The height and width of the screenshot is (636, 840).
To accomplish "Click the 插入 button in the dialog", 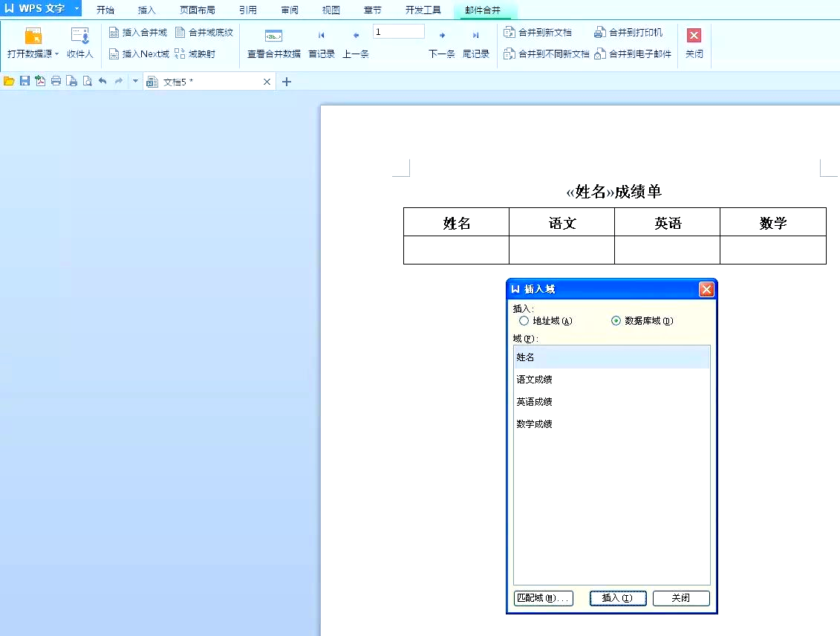I will point(617,598).
